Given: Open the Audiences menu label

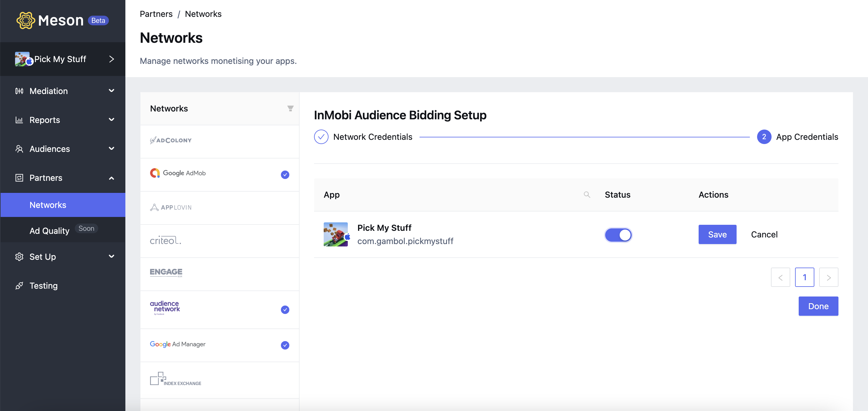Looking at the screenshot, I should [x=49, y=149].
